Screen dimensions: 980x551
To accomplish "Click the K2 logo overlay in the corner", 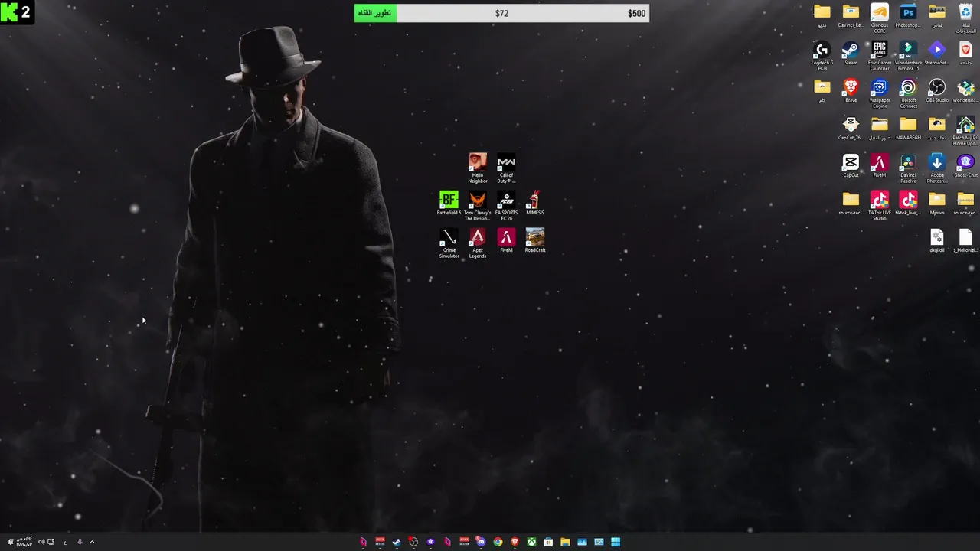I will (x=17, y=12).
